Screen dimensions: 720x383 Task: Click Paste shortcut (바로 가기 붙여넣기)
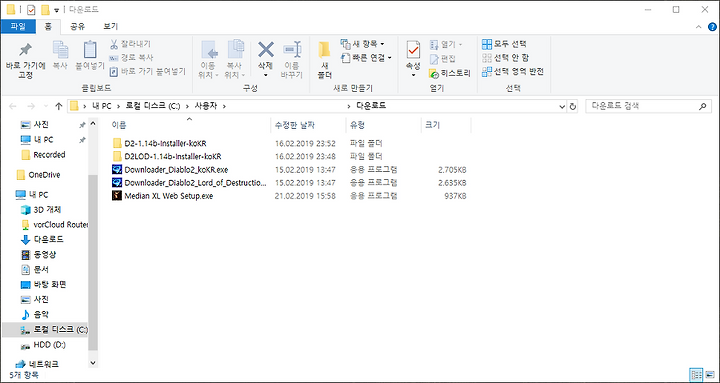(x=147, y=72)
